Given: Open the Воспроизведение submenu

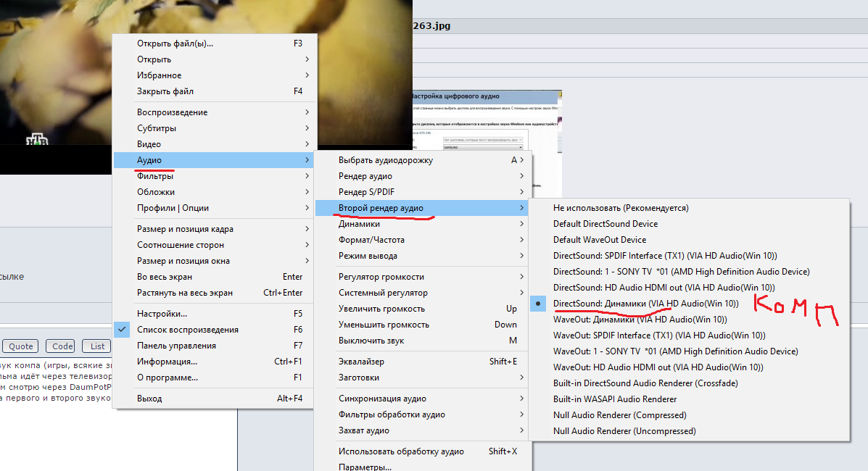Looking at the screenshot, I should coord(214,112).
